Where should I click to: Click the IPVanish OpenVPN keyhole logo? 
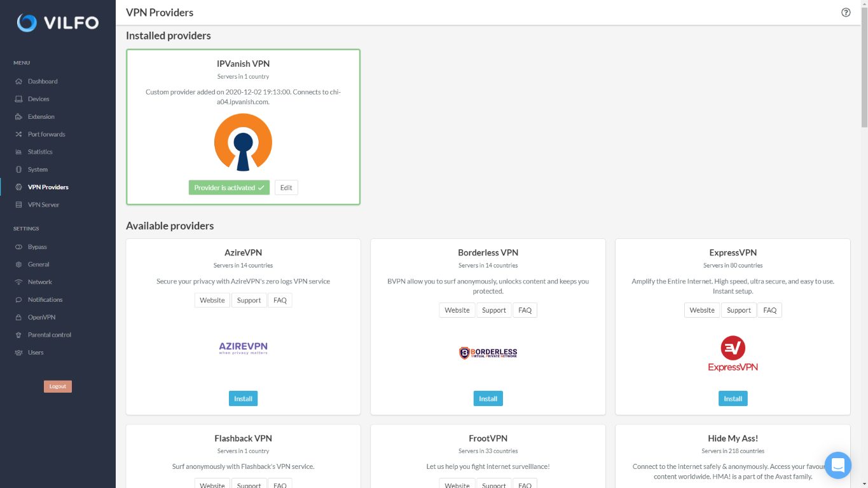point(243,142)
